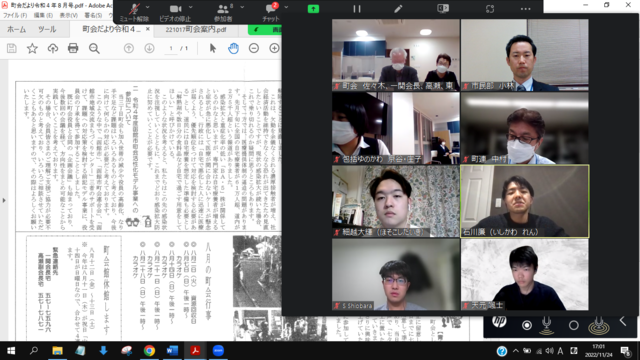Expand participants options arrow
640x360 pixels.
click(x=242, y=7)
